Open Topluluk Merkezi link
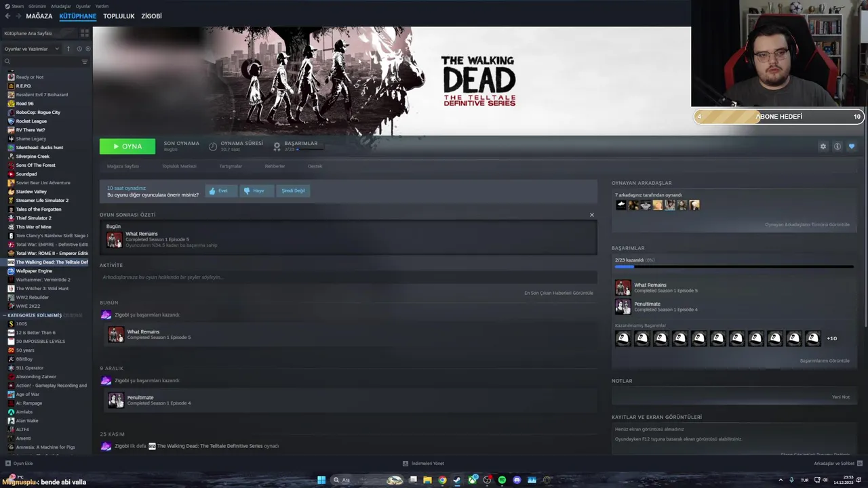The width and height of the screenshot is (868, 488). click(x=179, y=166)
